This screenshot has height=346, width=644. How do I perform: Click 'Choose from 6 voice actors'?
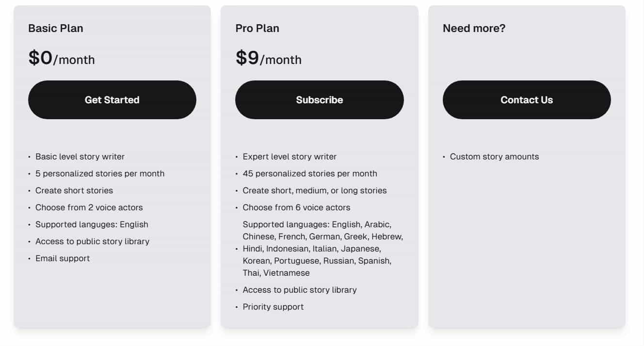point(296,207)
